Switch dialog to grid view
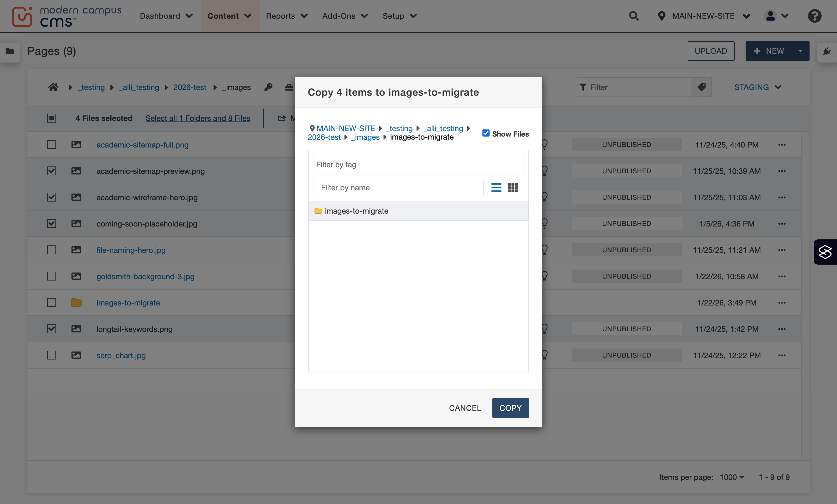 (x=513, y=188)
